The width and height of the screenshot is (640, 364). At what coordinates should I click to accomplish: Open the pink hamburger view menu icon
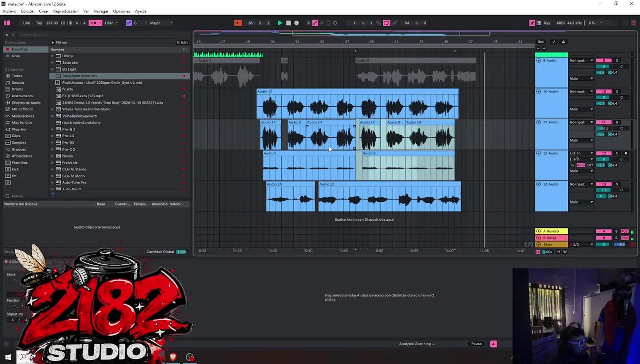click(x=633, y=23)
